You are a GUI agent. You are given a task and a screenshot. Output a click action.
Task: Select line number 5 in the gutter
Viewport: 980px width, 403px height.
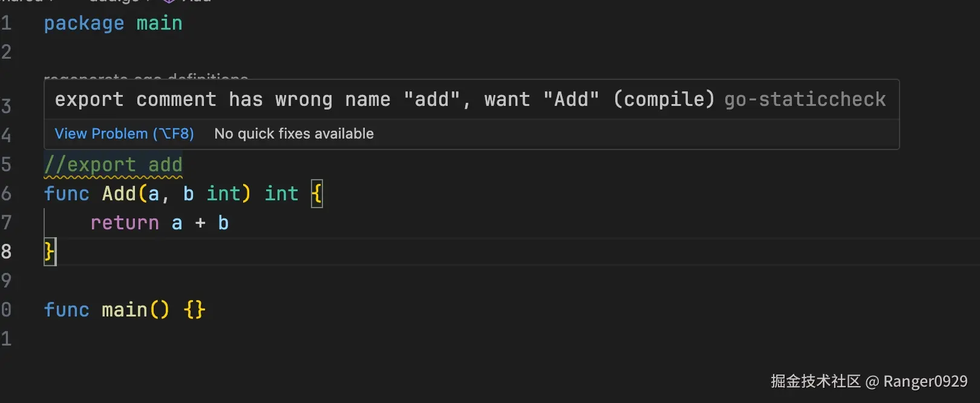pos(6,165)
